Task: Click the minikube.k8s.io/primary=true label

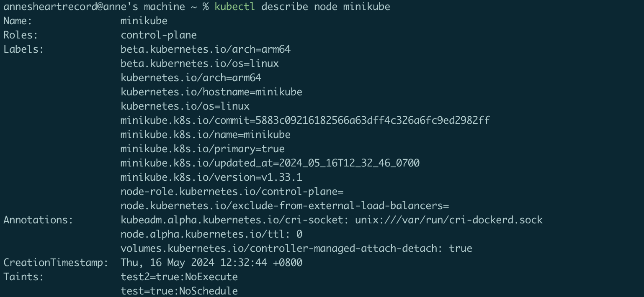Action: tap(202, 149)
